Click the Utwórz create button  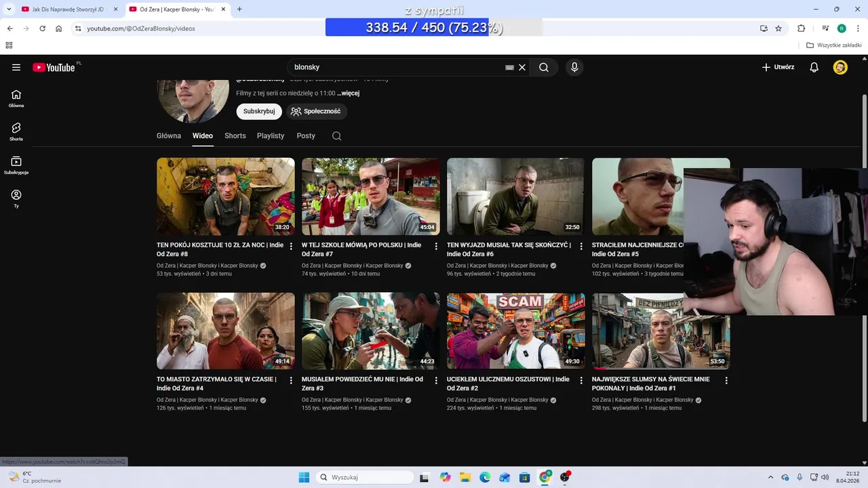click(x=778, y=67)
